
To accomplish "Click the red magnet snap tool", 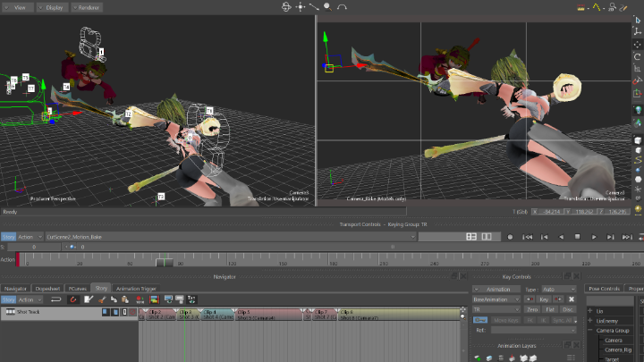I will coord(638,80).
